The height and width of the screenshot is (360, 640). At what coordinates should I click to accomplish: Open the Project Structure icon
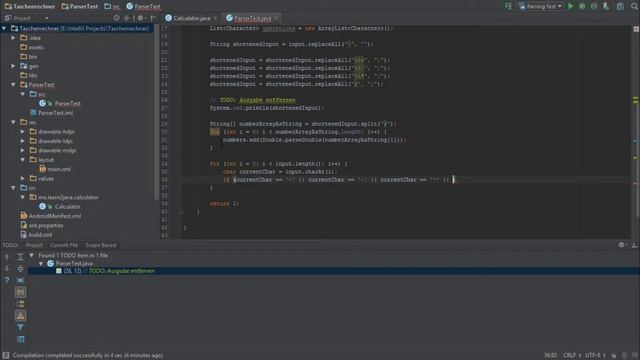pyautogui.click(x=620, y=6)
